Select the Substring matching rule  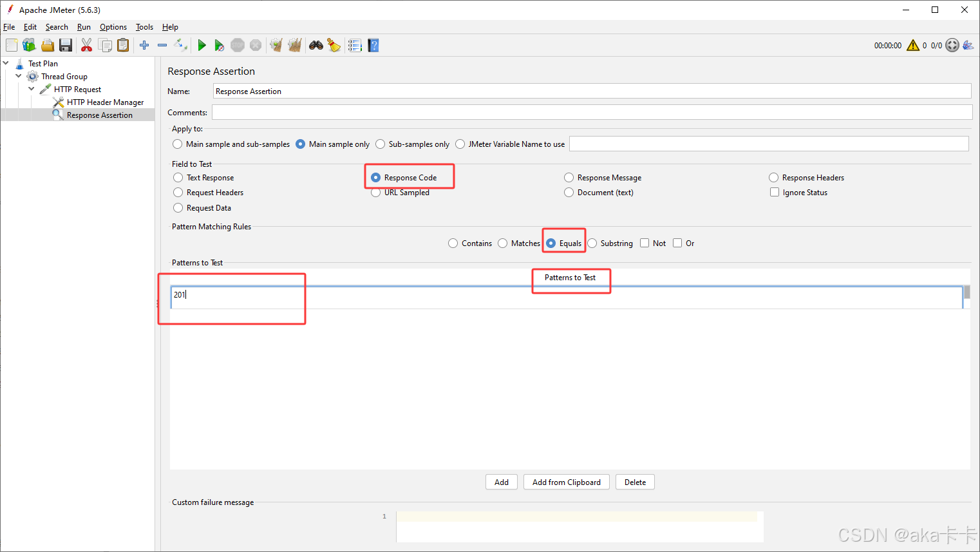(x=592, y=243)
